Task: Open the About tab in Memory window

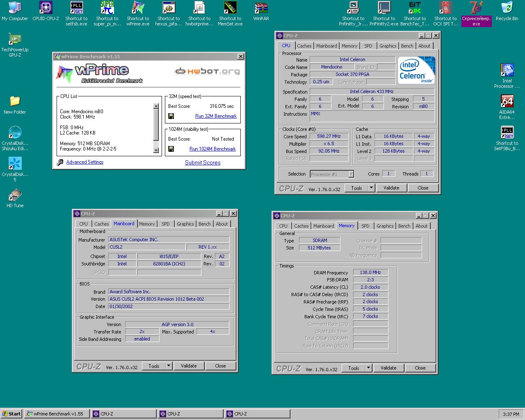Action: click(421, 226)
